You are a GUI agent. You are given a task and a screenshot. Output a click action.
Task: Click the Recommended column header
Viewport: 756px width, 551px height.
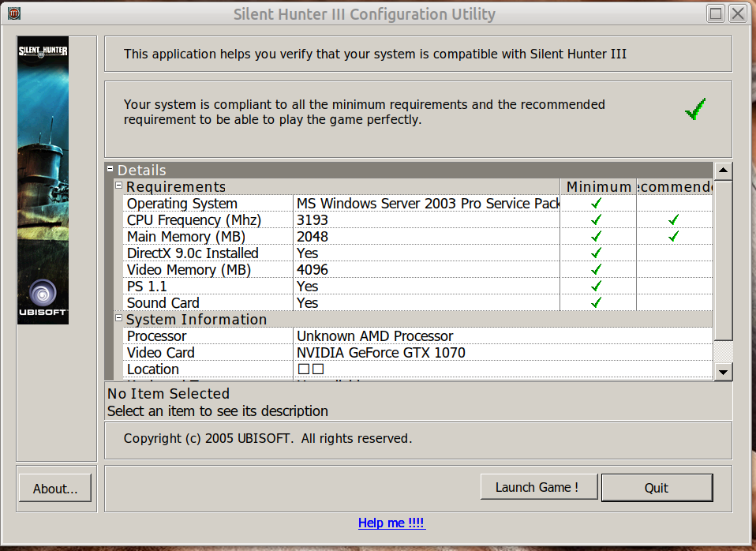[x=674, y=186]
